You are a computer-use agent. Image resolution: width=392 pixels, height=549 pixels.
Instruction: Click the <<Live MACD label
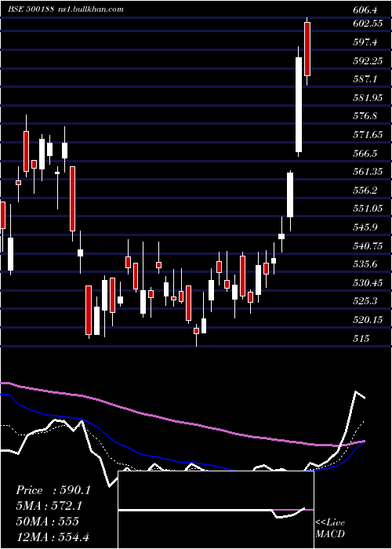click(x=330, y=528)
